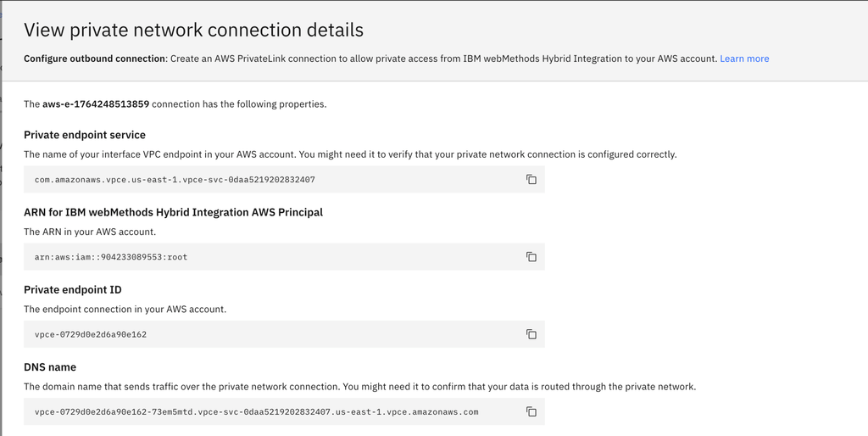
Task: Click the com.amazonaws.vpce service name field
Action: coord(175,180)
